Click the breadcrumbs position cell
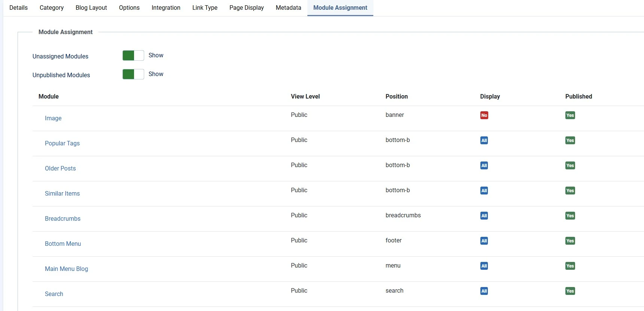This screenshot has height=311, width=644. (403, 215)
